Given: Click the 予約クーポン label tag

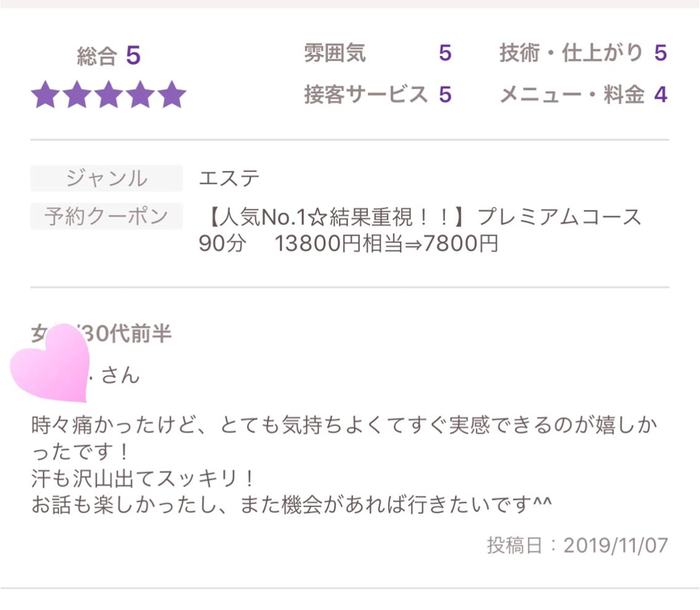Looking at the screenshot, I should pyautogui.click(x=106, y=217).
